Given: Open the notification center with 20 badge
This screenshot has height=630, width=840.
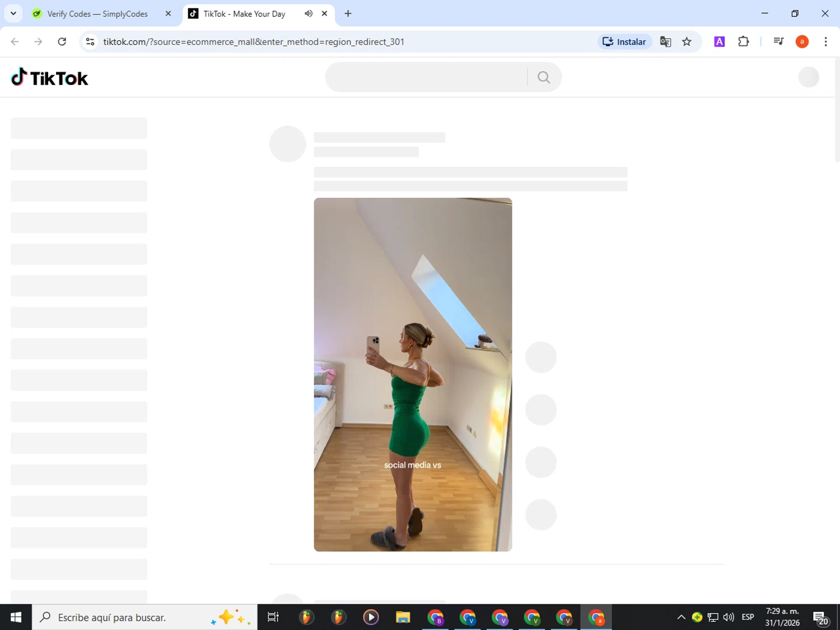Looking at the screenshot, I should [x=821, y=617].
